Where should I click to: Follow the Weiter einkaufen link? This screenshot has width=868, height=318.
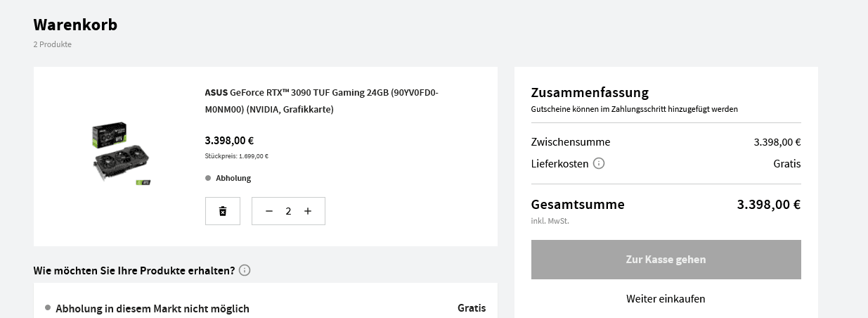point(666,299)
